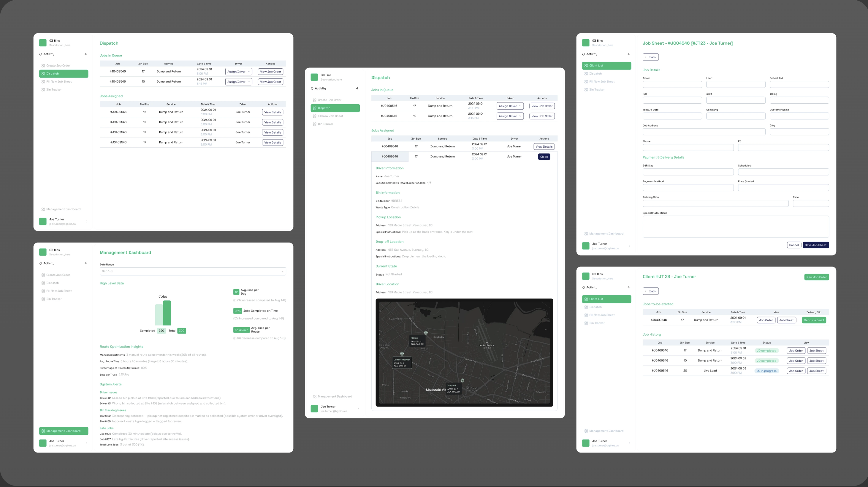Image resolution: width=868 pixels, height=487 pixels.
Task: Open the Date Range Sep 1-8 dropdown
Action: click(x=193, y=271)
